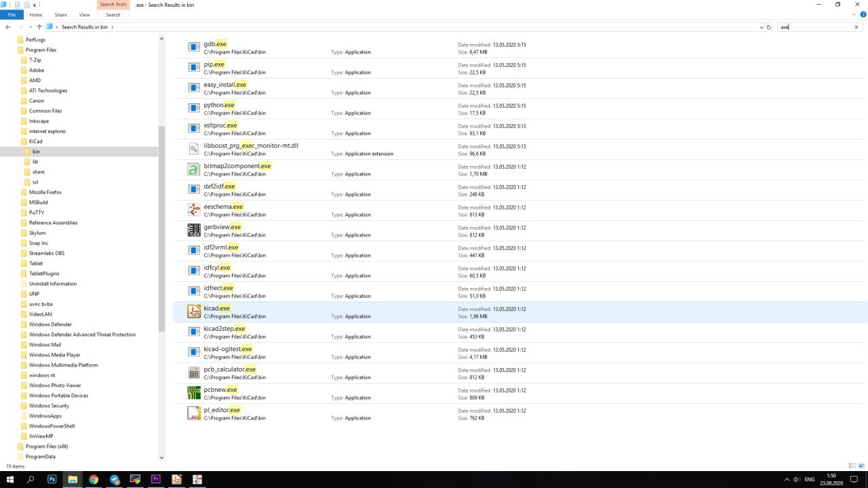Select the bin folder in the tree
This screenshot has width=868, height=488.
[36, 151]
